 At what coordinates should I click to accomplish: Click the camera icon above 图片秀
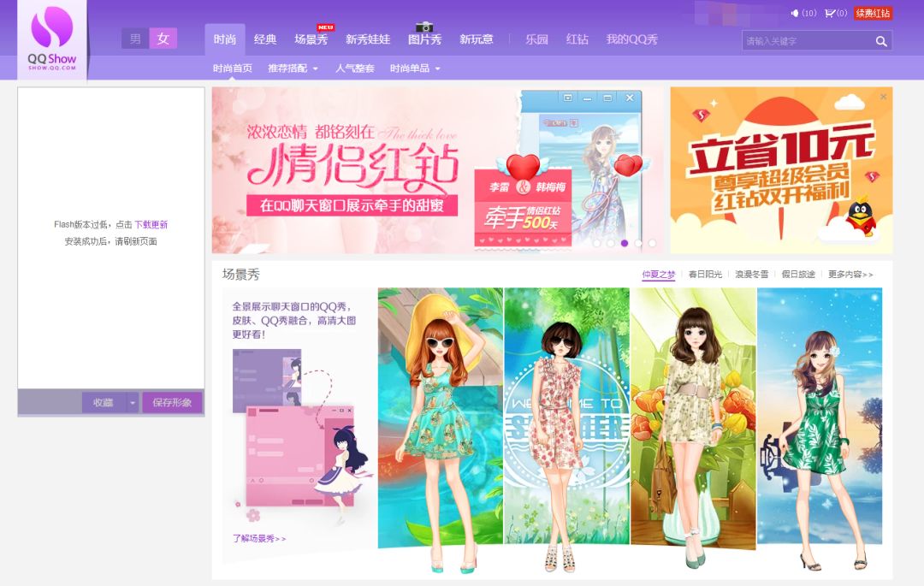tap(424, 27)
